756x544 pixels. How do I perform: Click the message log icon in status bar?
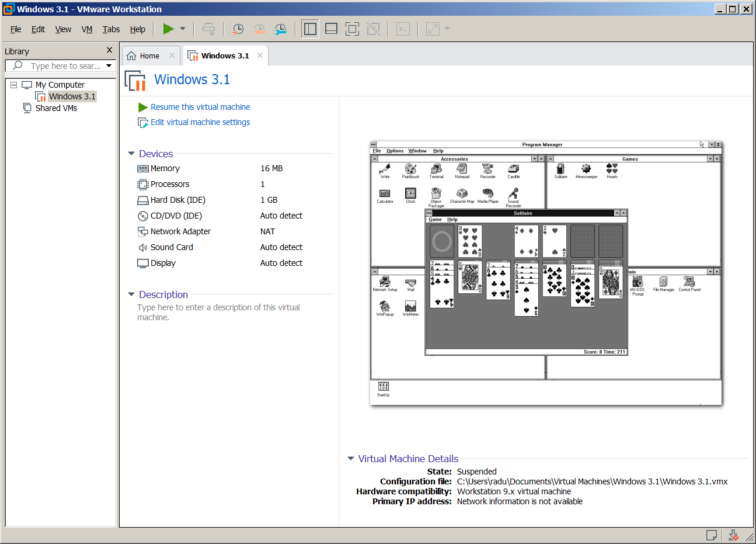[x=712, y=535]
